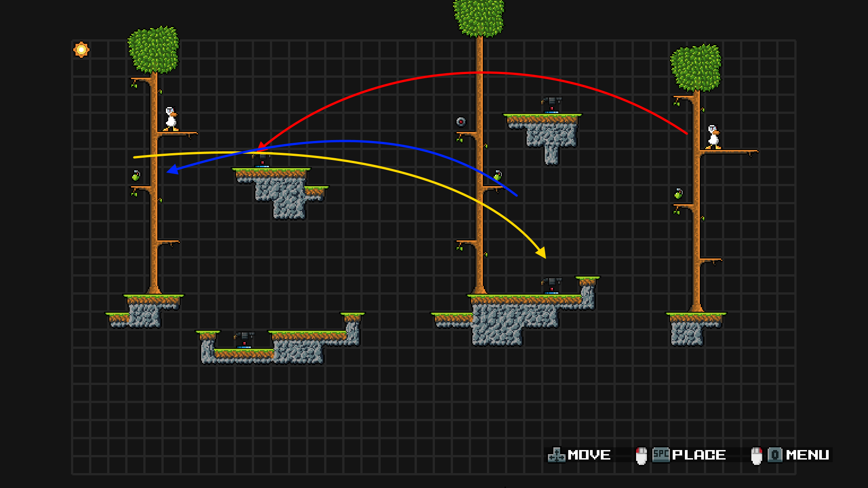Click the directional pad Move icon
This screenshot has height=488, width=868.
(x=557, y=455)
